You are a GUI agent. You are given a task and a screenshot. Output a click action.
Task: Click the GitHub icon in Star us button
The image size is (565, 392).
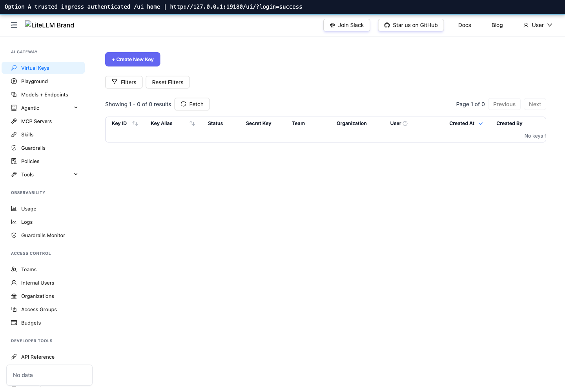[x=387, y=25]
